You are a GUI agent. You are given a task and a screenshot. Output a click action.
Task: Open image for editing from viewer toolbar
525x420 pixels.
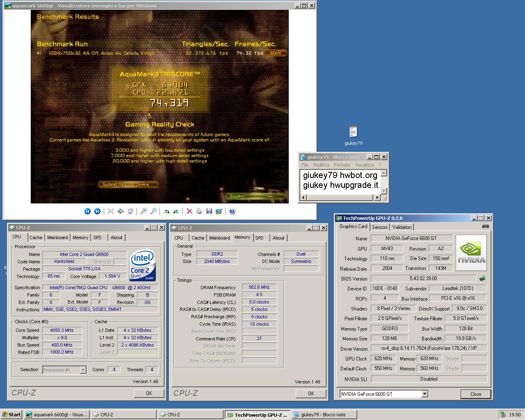click(x=219, y=211)
